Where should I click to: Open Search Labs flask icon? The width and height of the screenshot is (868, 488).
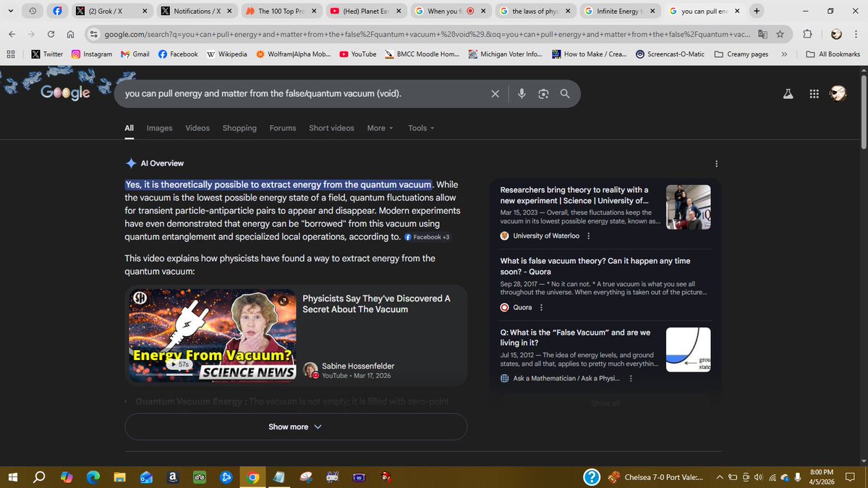[788, 94]
